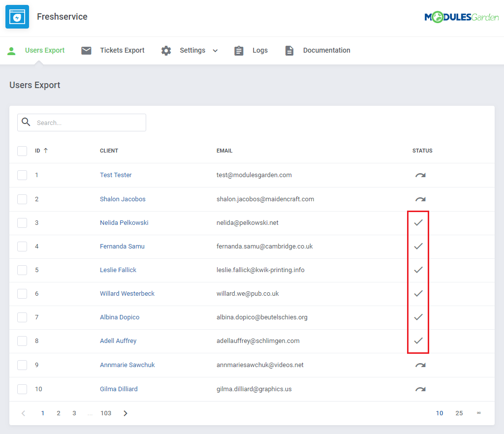
Task: Click the Users Export person icon
Action: click(11, 51)
